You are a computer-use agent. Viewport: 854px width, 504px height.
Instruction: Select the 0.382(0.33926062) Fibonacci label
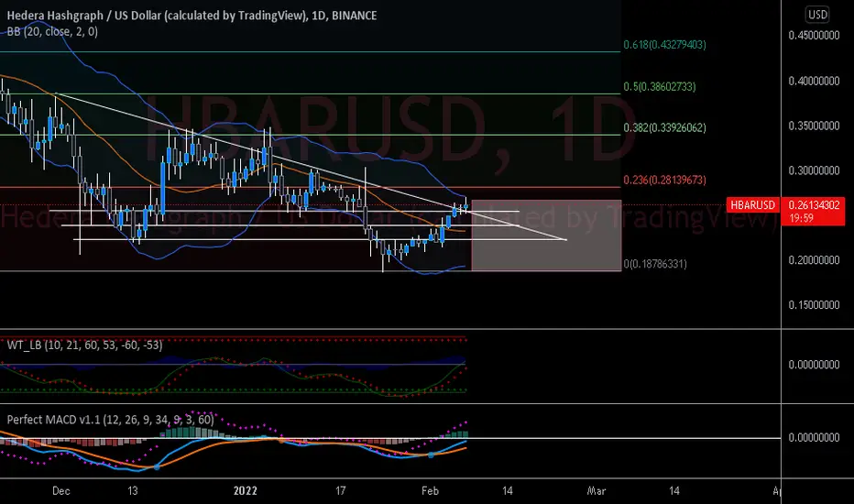664,127
